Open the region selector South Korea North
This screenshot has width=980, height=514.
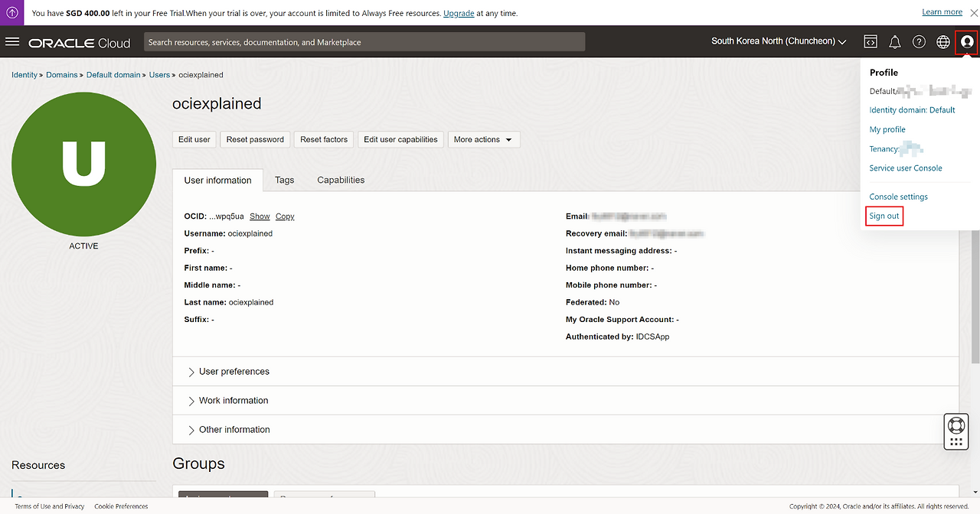click(778, 41)
